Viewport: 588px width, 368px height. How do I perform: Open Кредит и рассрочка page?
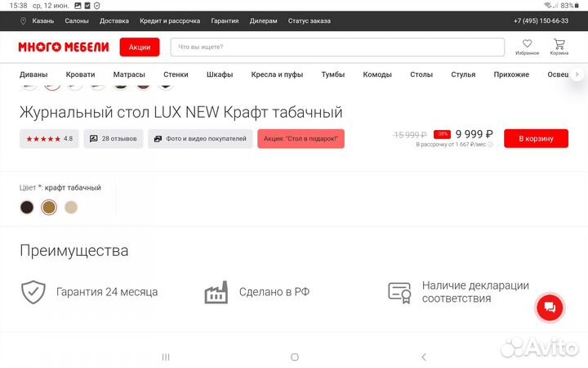coord(170,21)
